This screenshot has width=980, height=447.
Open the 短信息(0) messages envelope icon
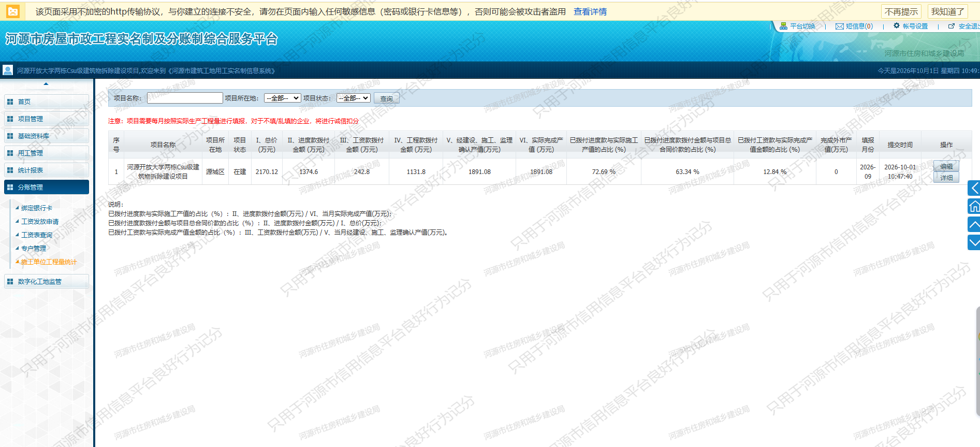[x=840, y=26]
